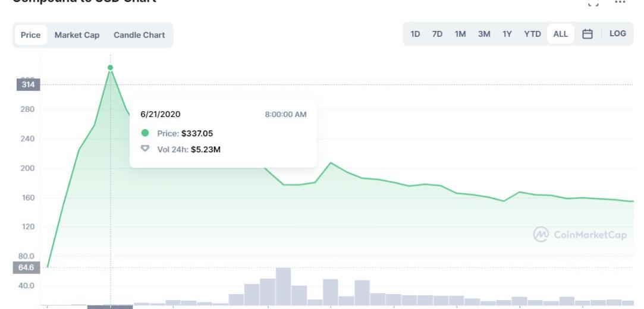644x309 pixels.
Task: Open the Market Cap tab
Action: point(77,35)
